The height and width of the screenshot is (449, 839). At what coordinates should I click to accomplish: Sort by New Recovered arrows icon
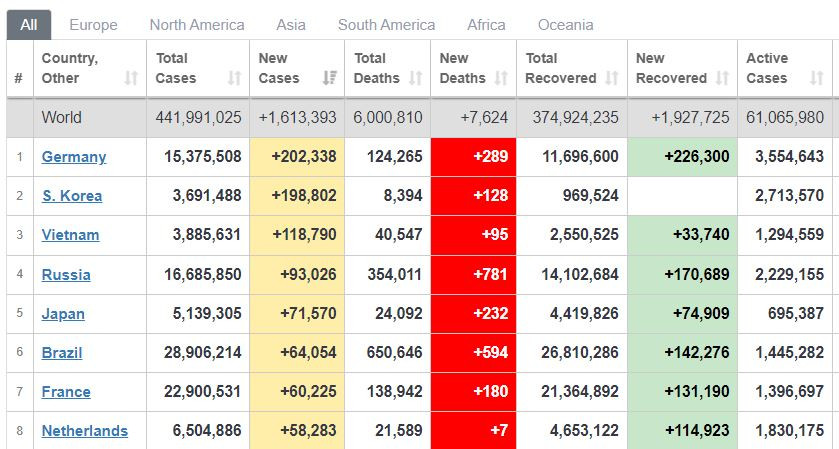722,79
